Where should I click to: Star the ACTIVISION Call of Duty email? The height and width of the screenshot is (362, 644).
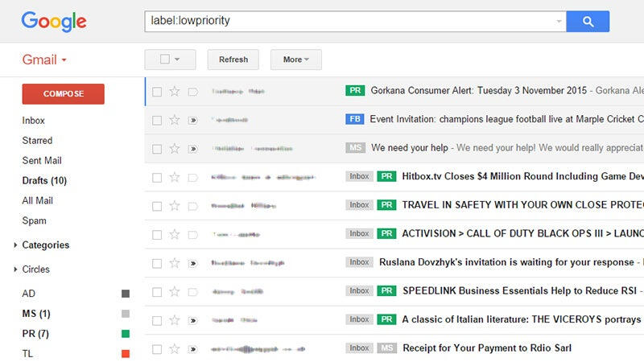[x=175, y=234]
